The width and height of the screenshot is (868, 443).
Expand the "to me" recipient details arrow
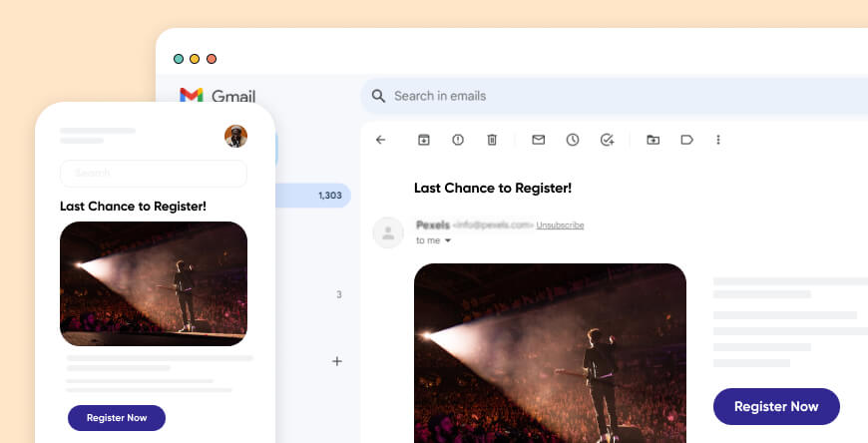[448, 240]
